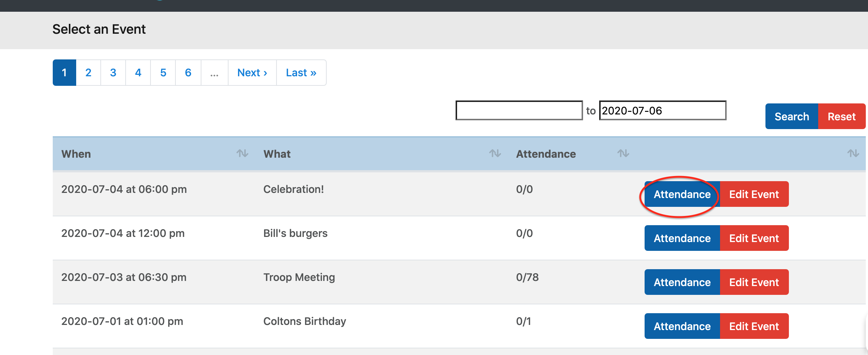Reset the date filter
This screenshot has height=355, width=868.
(841, 117)
